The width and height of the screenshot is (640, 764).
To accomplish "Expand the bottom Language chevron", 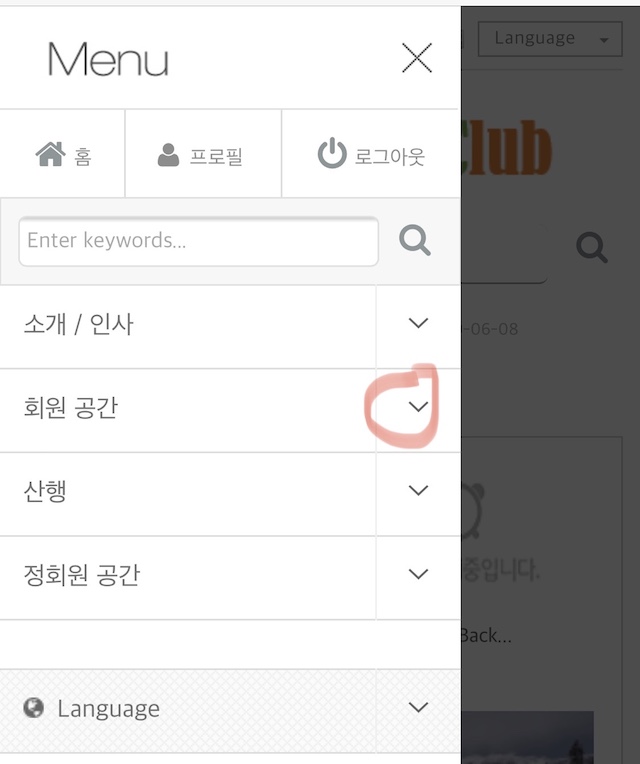I will pos(418,707).
